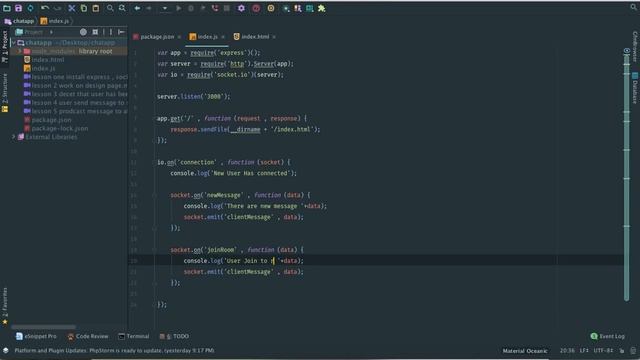Click the Undo arrow icon
640x360 pixels.
[x=45, y=8]
